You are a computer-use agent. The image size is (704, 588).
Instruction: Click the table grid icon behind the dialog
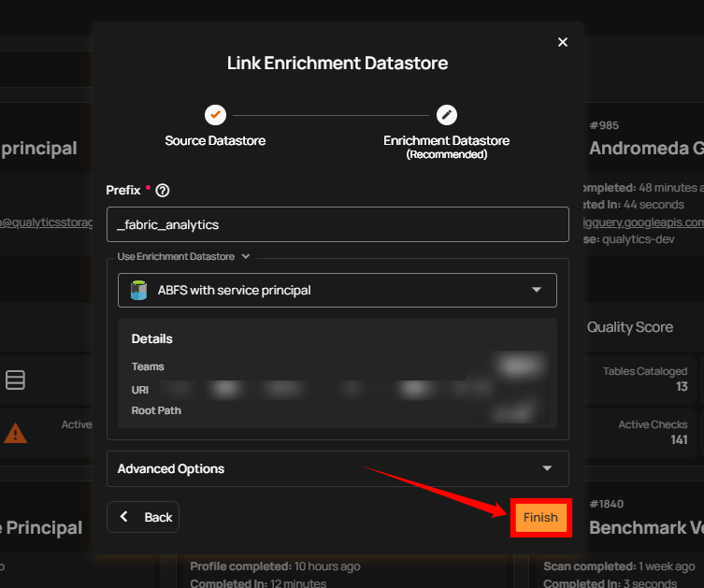(15, 380)
